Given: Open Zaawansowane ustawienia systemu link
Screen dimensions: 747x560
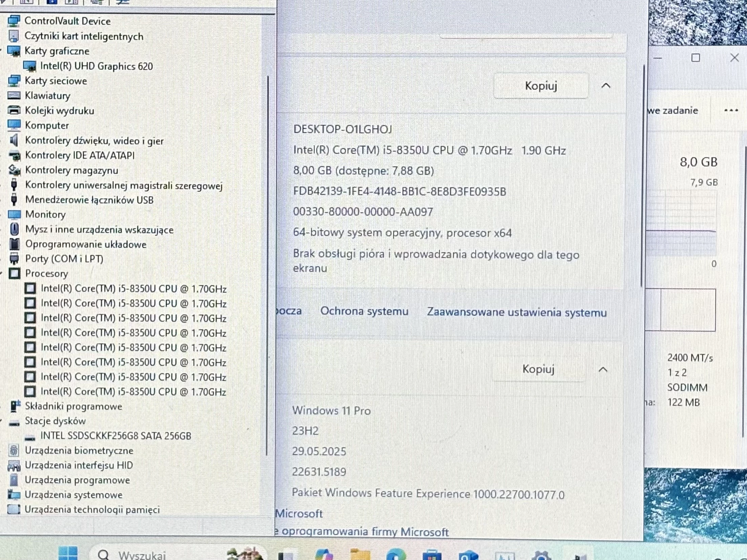Looking at the screenshot, I should point(517,312).
